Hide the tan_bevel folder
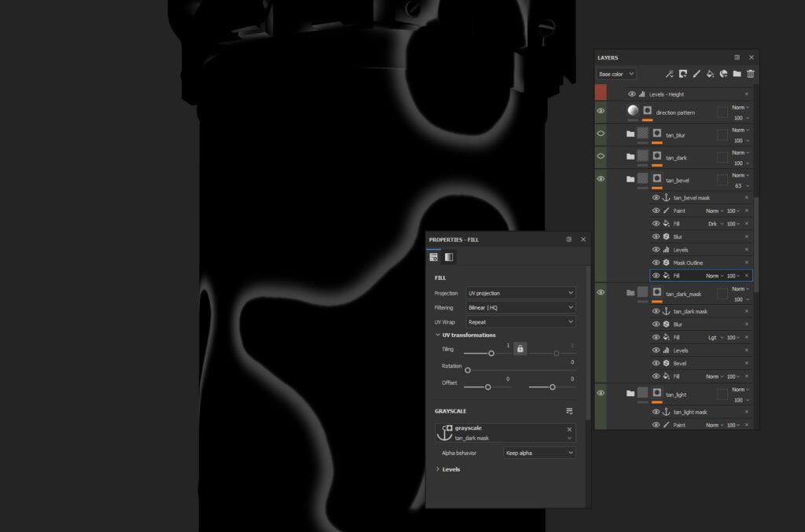The height and width of the screenshot is (532, 805). [x=601, y=178]
